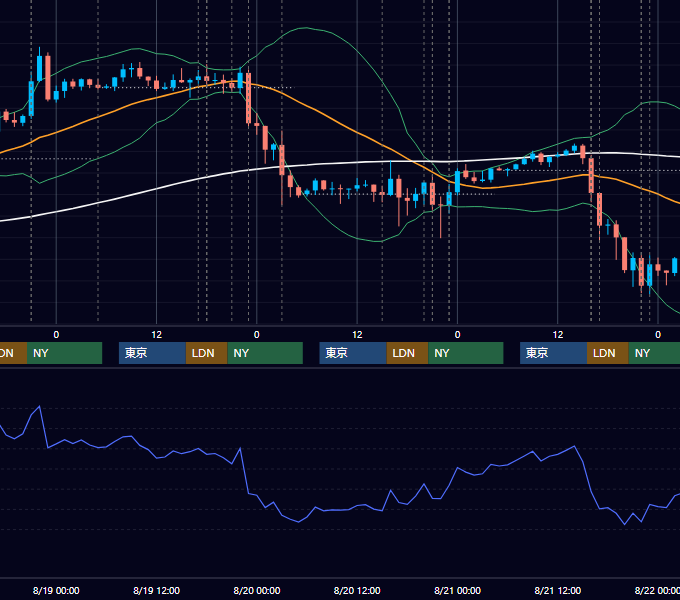The height and width of the screenshot is (600, 680).
Task: Click hour label 0 above 8/19 00:00
Action: 56,335
